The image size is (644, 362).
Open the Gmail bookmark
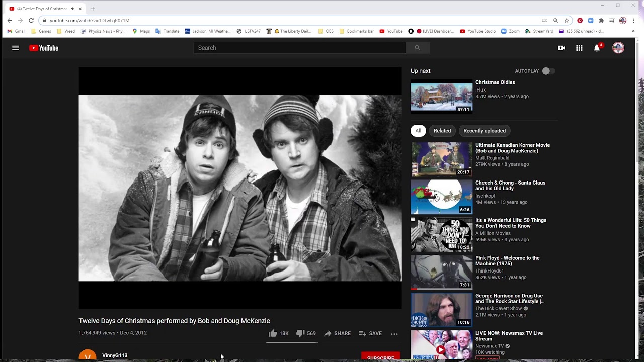click(16, 31)
